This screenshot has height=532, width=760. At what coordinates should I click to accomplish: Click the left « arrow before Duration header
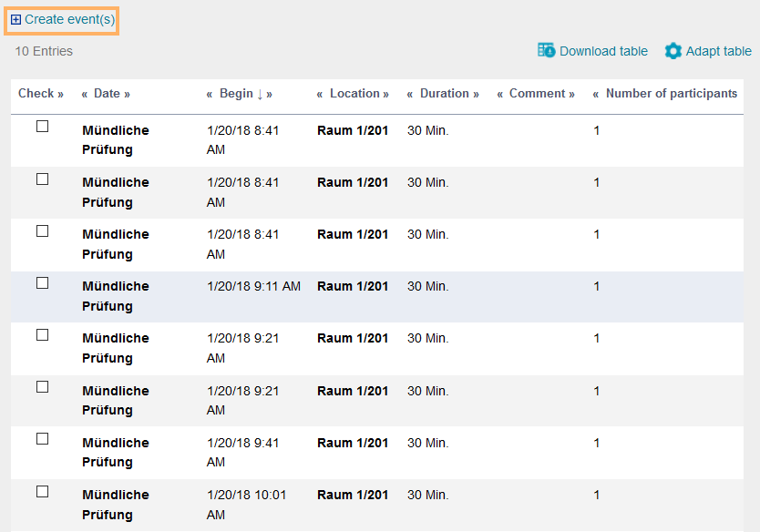(410, 94)
